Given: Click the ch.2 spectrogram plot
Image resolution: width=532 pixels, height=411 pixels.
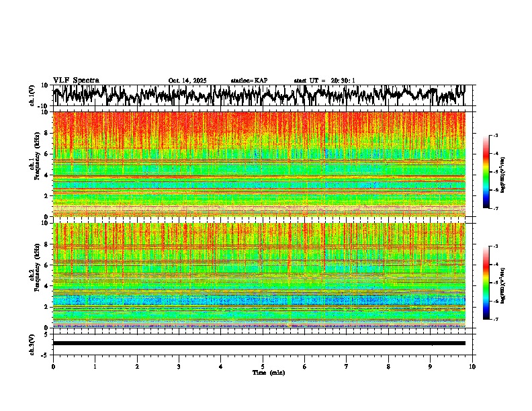Looking at the screenshot, I should tap(259, 275).
